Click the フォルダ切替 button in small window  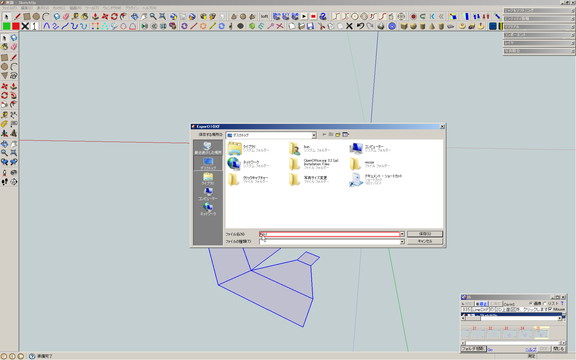click(x=473, y=348)
